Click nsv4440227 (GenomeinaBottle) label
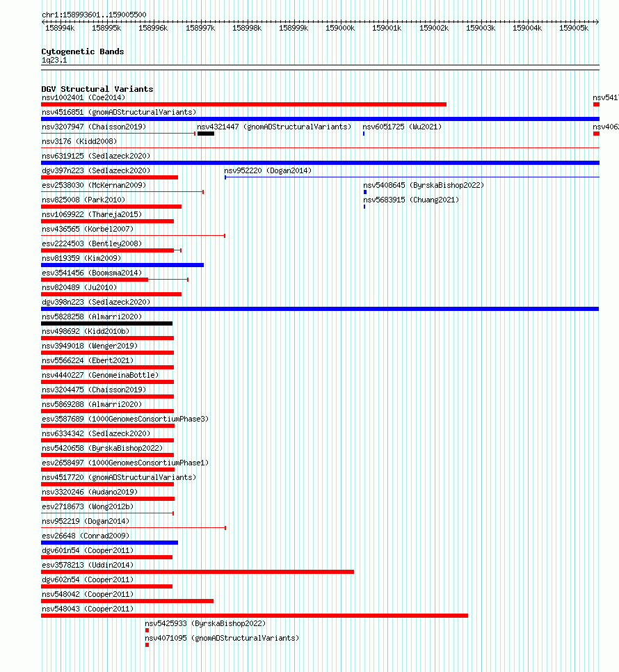 100,375
